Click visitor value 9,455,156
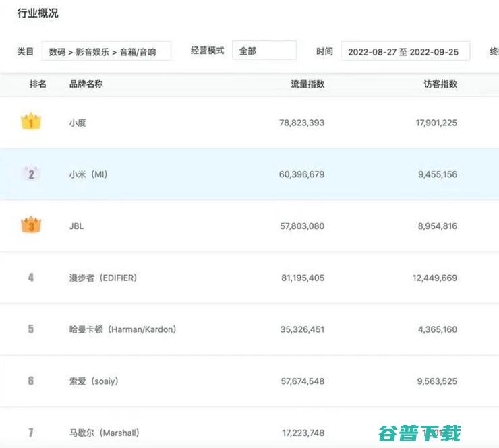 tap(438, 174)
